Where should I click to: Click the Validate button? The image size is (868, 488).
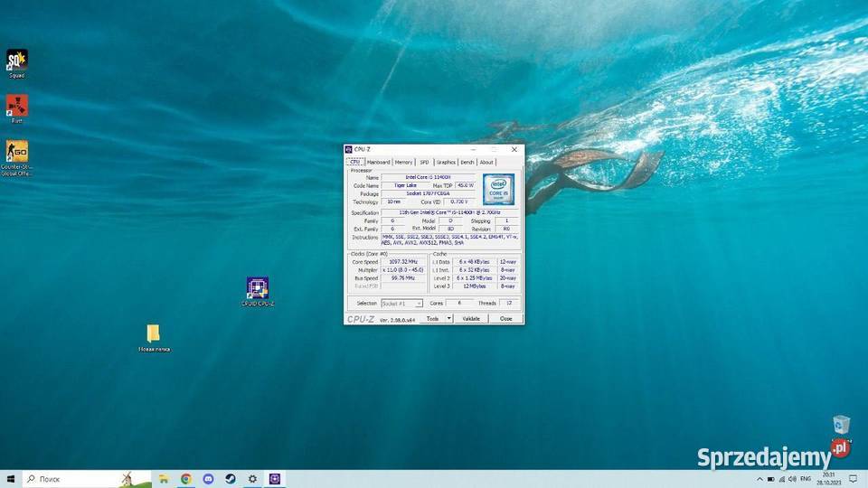pos(471,319)
